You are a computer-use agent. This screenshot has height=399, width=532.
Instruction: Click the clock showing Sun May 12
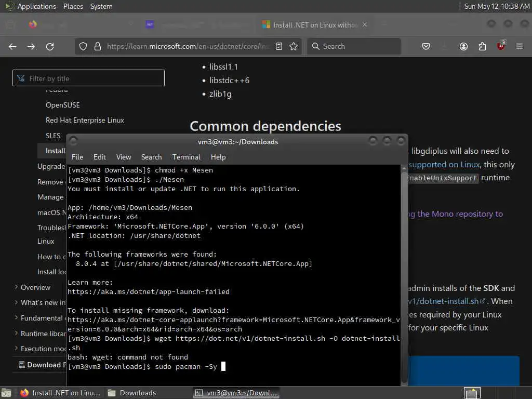click(497, 6)
